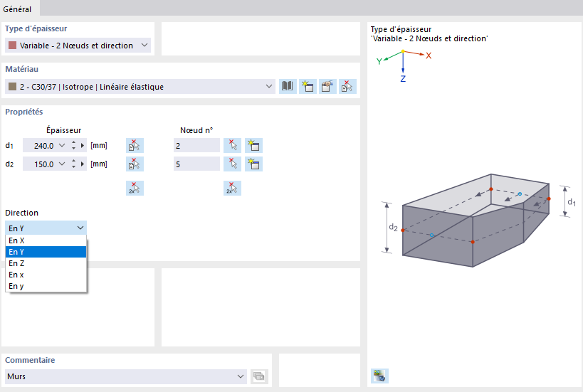Pick d1 thickness from model icon

tap(135, 146)
